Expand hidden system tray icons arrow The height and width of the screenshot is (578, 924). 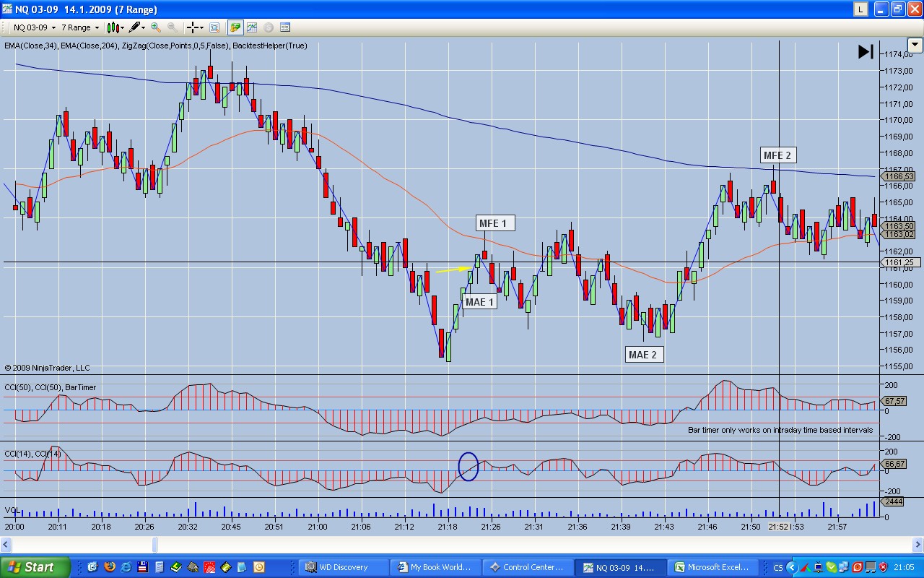(x=792, y=567)
